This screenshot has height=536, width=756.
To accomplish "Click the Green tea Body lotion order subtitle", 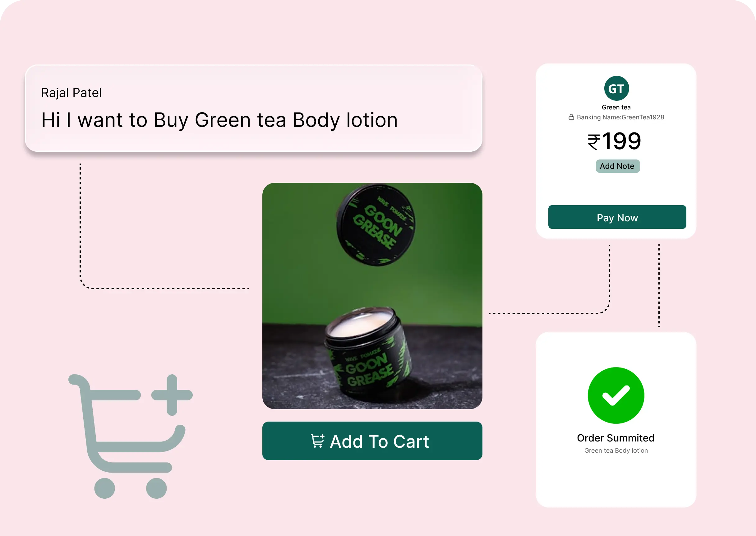I will [x=616, y=451].
